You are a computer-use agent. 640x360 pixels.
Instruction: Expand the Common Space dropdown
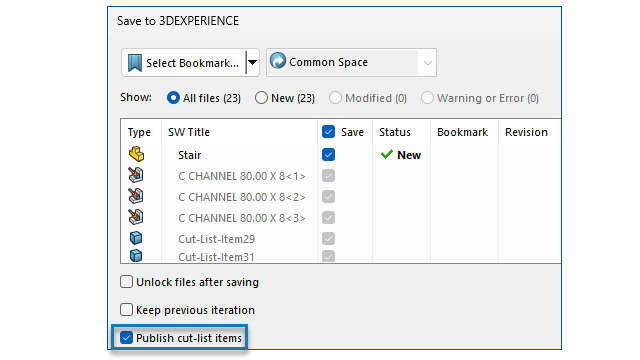tap(427, 63)
